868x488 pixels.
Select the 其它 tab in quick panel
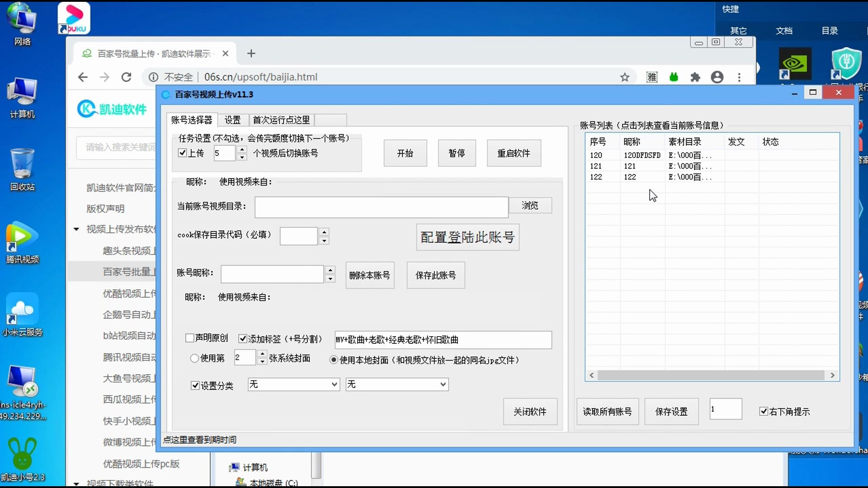738,31
